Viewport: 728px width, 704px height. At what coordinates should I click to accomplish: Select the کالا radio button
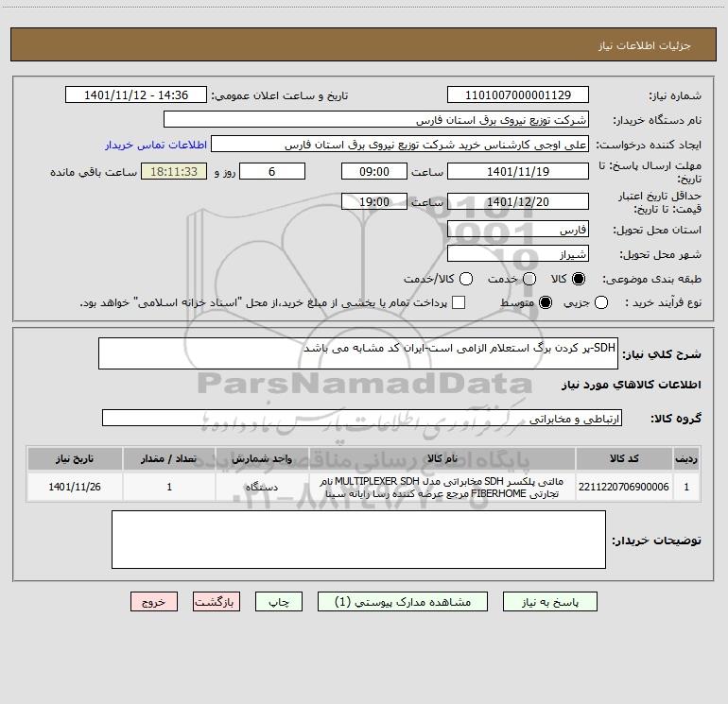tap(579, 279)
